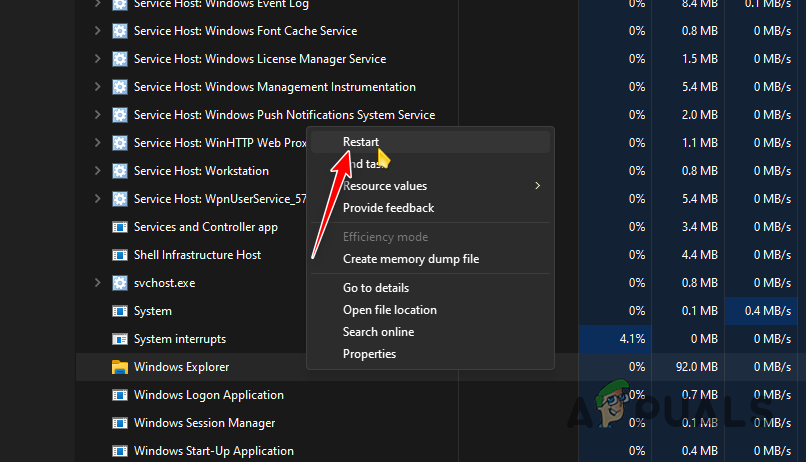Expand Service Host: WpnUserService row
Viewport: 806px width, 462px height.
pos(97,199)
